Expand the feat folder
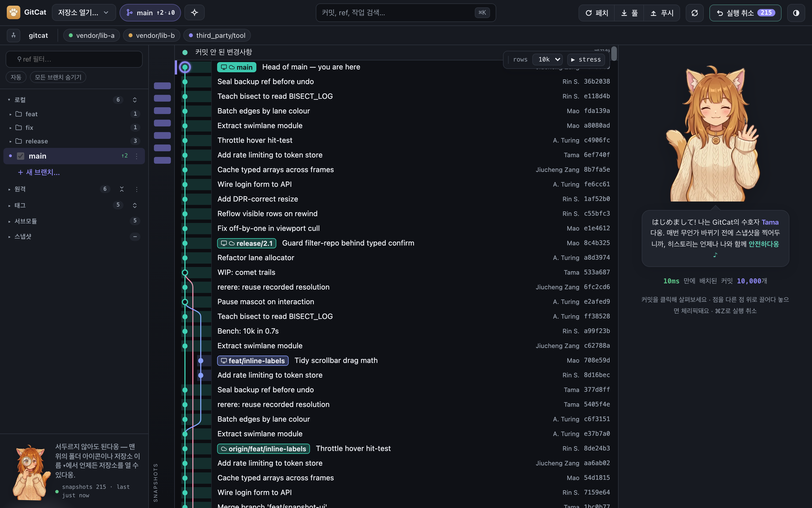Image resolution: width=812 pixels, height=508 pixels. click(10, 114)
